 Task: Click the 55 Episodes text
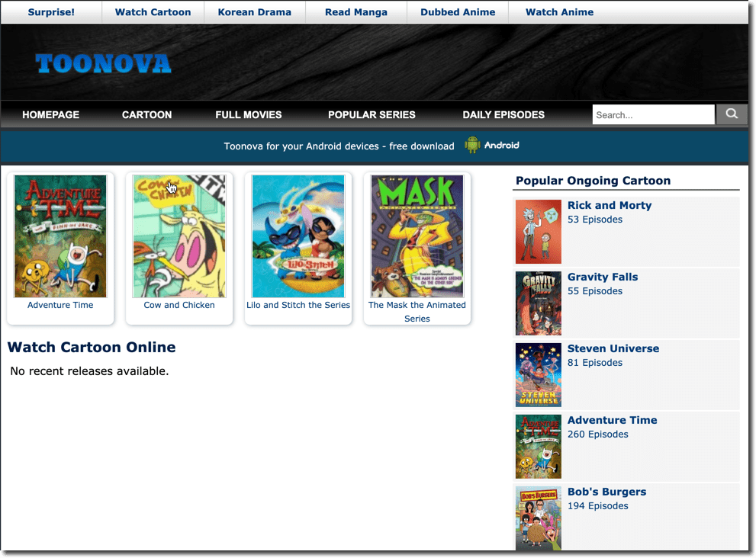tap(595, 291)
